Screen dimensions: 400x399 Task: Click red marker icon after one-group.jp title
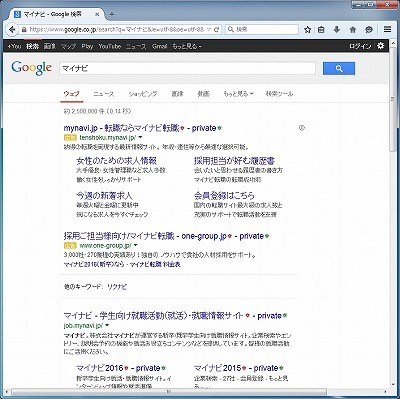230,236
